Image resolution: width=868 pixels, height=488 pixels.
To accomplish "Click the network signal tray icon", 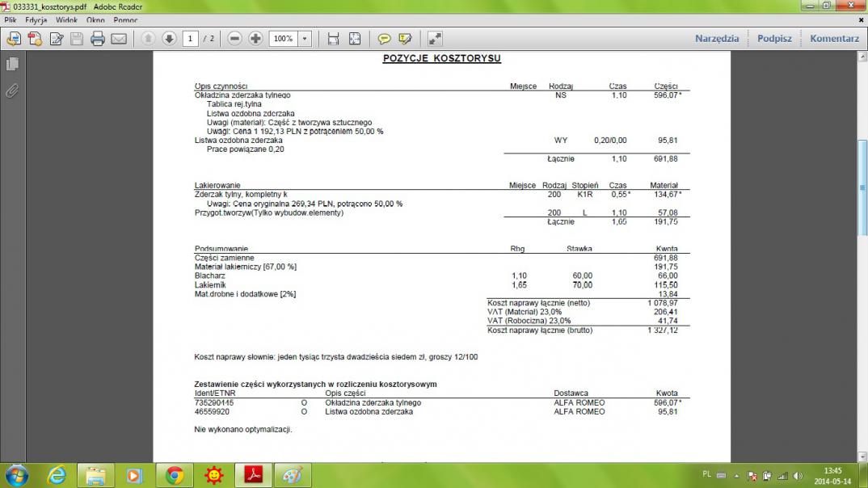I will [x=783, y=476].
